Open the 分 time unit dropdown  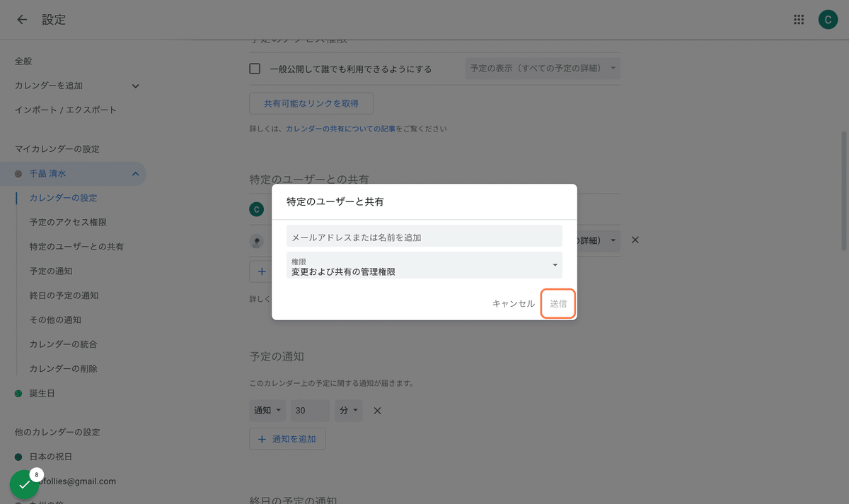tap(349, 411)
